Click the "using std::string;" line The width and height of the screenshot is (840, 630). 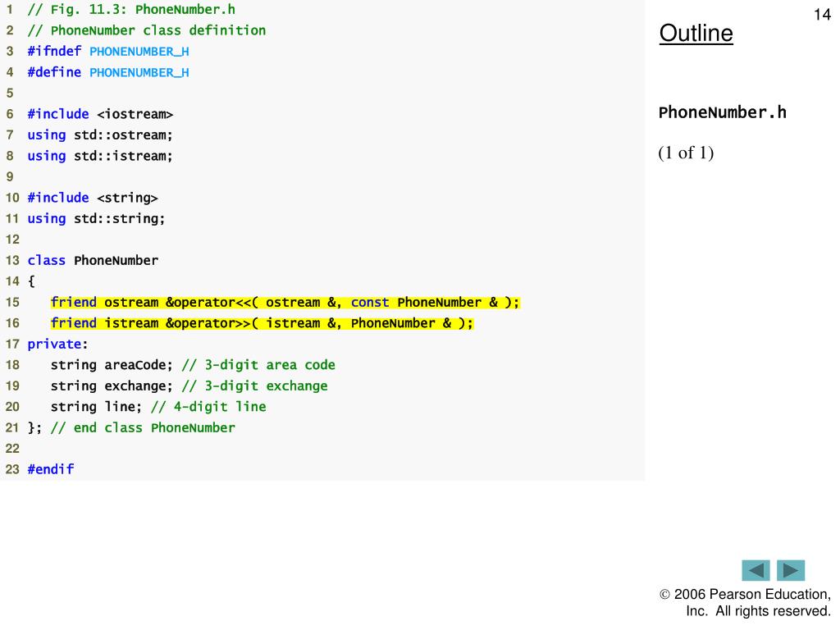pos(97,218)
